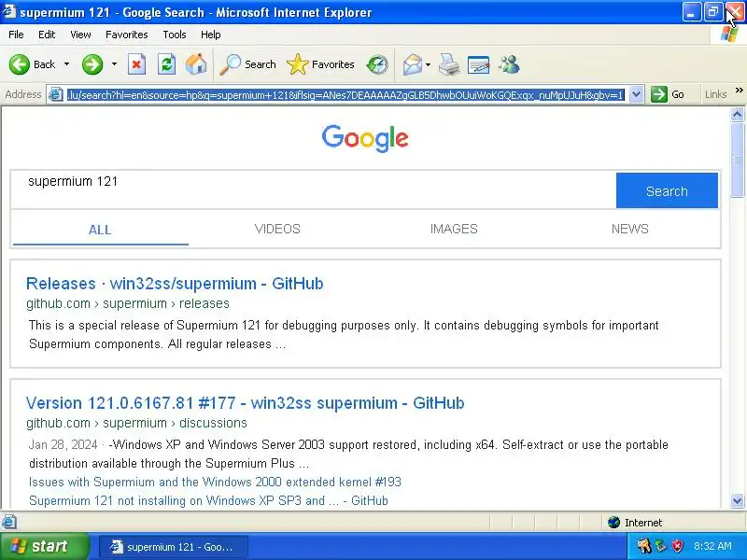
Task: Click the Windows flag logo throbber
Action: point(728,35)
